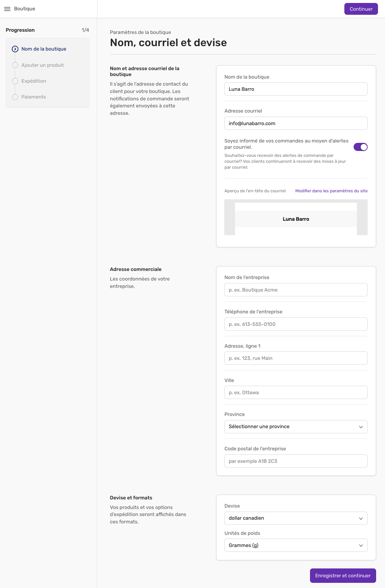Screen dimensions: 385x588
Task: Open the Unités de poids dropdown
Action: click(x=296, y=545)
